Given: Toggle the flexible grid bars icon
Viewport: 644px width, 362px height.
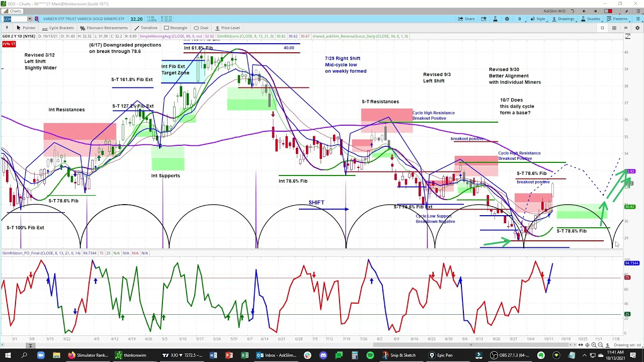Looking at the screenshot, I should (x=626, y=28).
